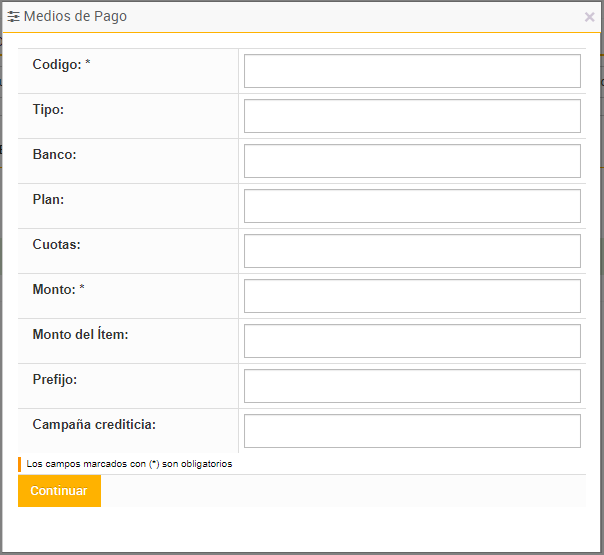Click the Monto text field
Viewport: 604px width, 555px height.
click(x=412, y=296)
